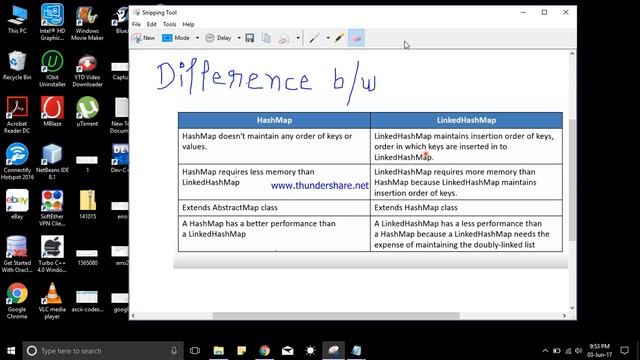Viewport: 640px width, 360px height.
Task: Select the Eraser tool
Action: [x=356, y=38]
